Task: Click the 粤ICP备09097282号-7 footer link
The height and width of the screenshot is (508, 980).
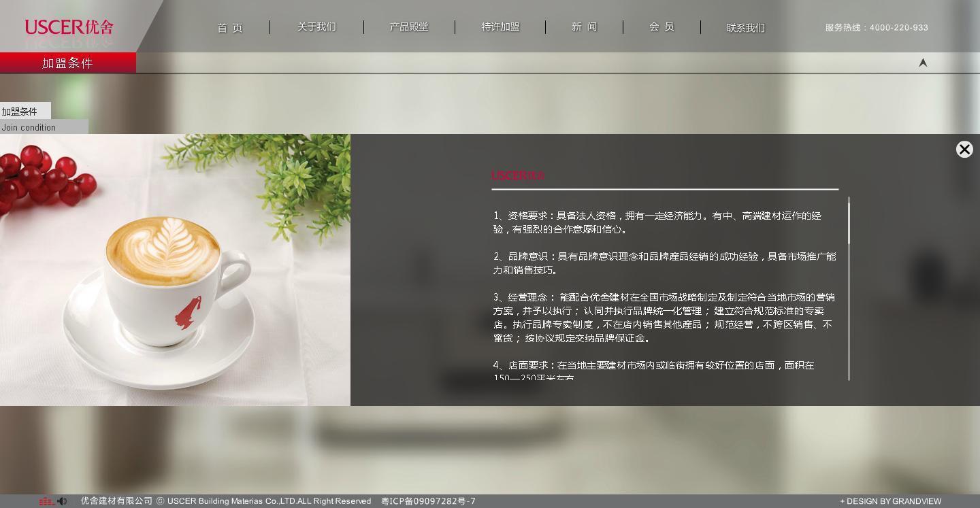Action: (428, 501)
